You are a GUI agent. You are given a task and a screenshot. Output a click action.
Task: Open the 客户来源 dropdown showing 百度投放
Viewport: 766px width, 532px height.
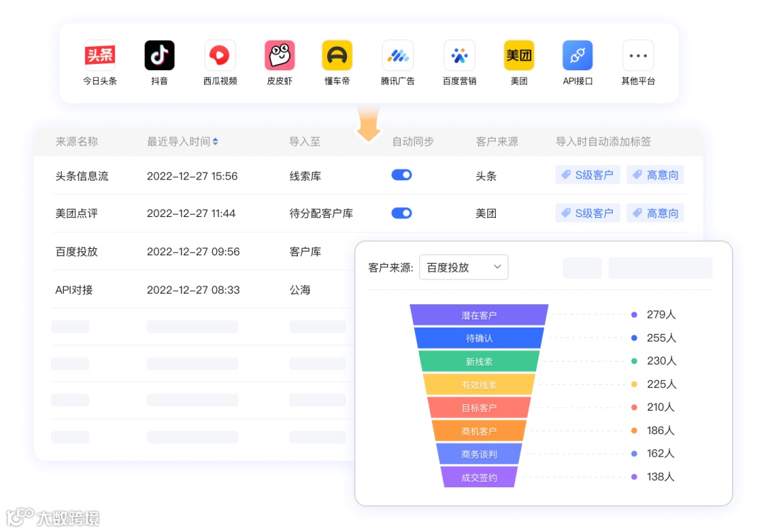(x=463, y=267)
